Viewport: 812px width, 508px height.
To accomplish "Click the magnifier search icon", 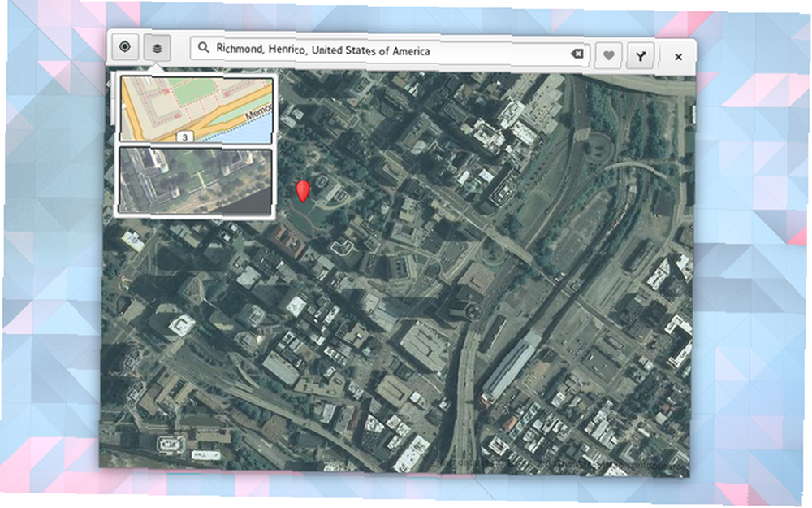I will [204, 48].
